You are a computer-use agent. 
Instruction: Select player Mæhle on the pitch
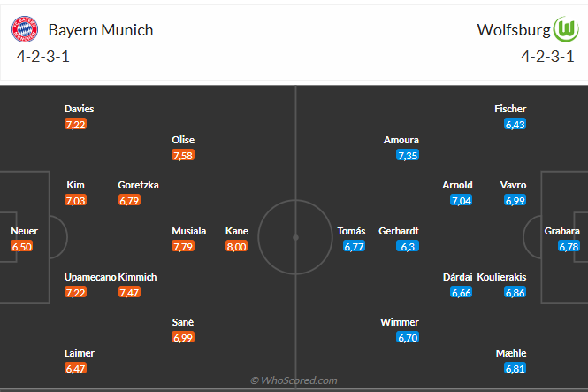(511, 353)
